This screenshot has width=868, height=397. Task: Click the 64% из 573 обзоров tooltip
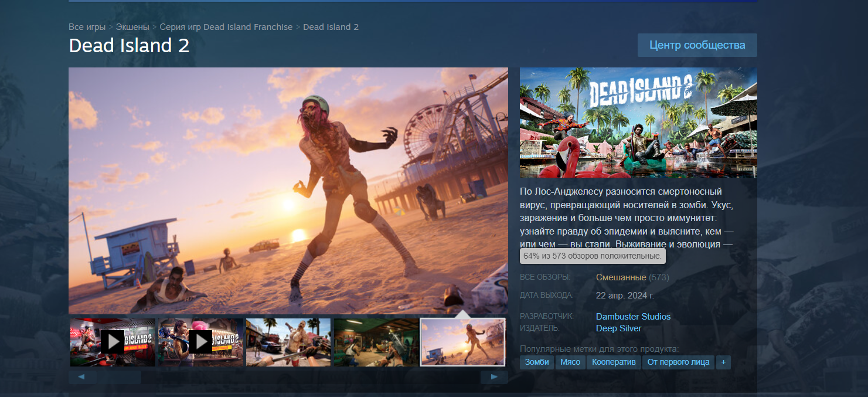tap(593, 256)
